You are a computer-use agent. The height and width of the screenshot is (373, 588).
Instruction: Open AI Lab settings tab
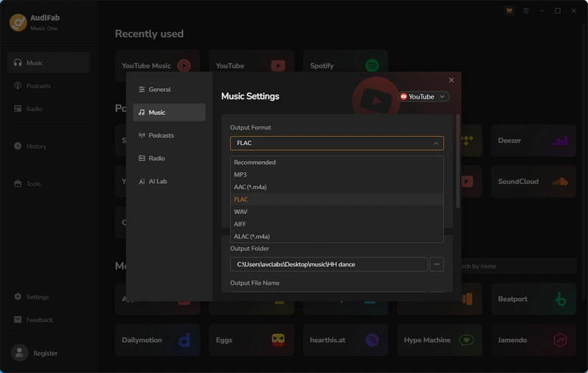click(x=169, y=181)
